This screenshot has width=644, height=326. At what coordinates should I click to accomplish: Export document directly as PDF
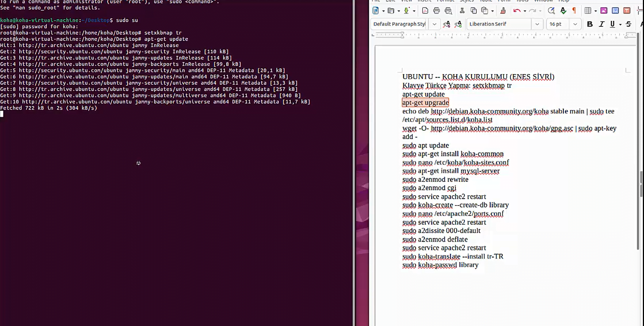click(x=425, y=11)
